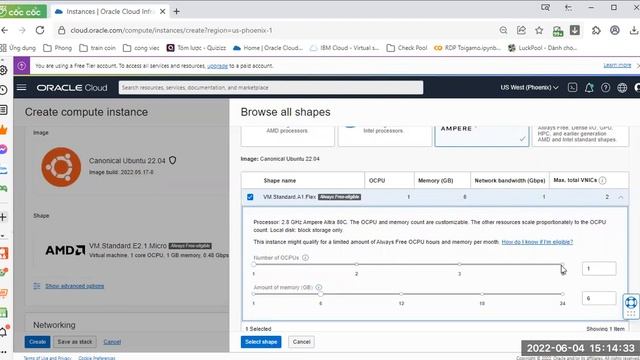The height and width of the screenshot is (360, 640).
Task: Click the purple upgrade arrow icon in banner
Action: (22, 66)
